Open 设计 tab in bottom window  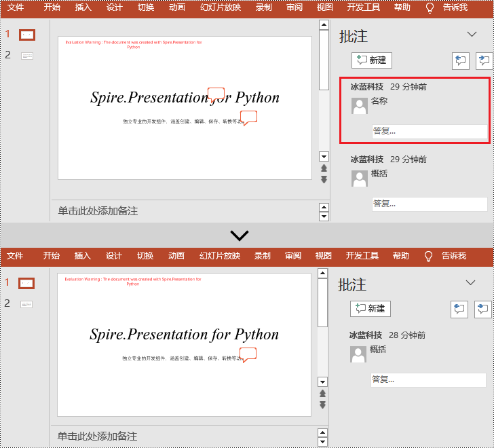114,255
